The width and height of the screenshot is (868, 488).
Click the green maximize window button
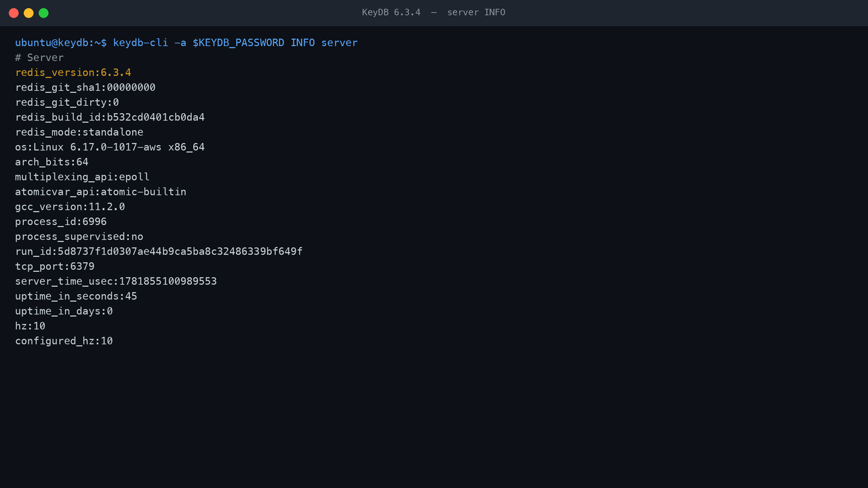tap(43, 13)
